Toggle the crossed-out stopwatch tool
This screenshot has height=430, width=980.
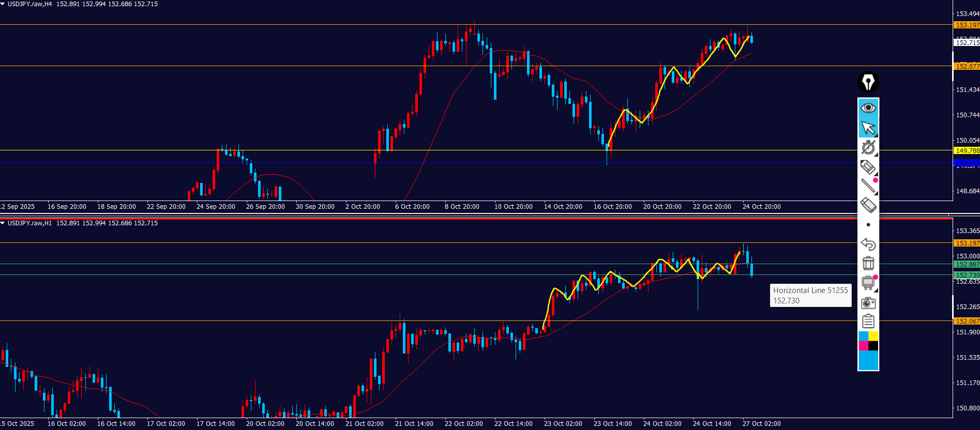(x=868, y=147)
